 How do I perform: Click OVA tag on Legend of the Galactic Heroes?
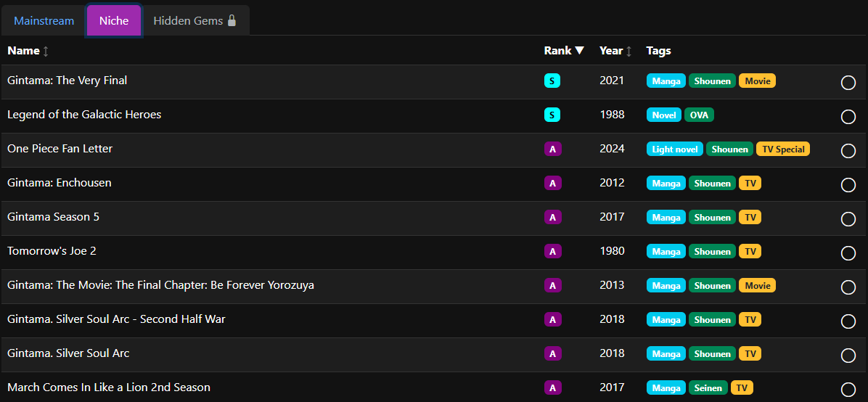click(x=699, y=115)
